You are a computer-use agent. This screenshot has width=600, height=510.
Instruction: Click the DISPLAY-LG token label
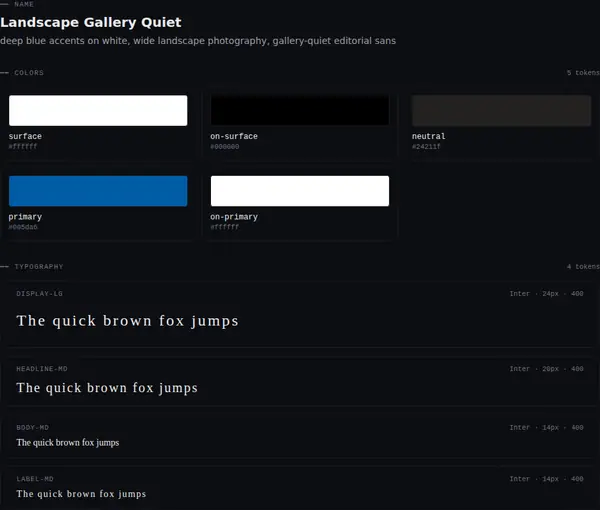[x=39, y=294]
